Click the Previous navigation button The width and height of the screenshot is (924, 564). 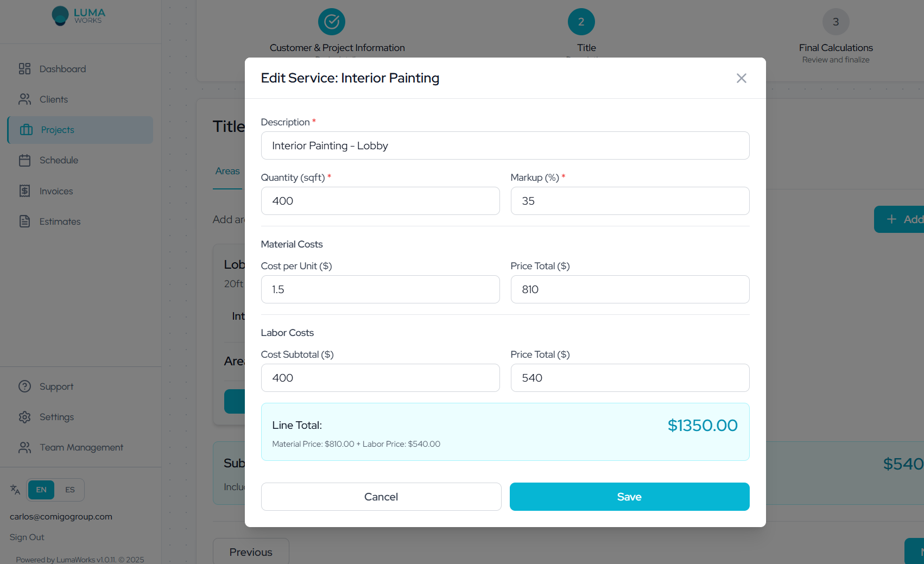click(251, 552)
